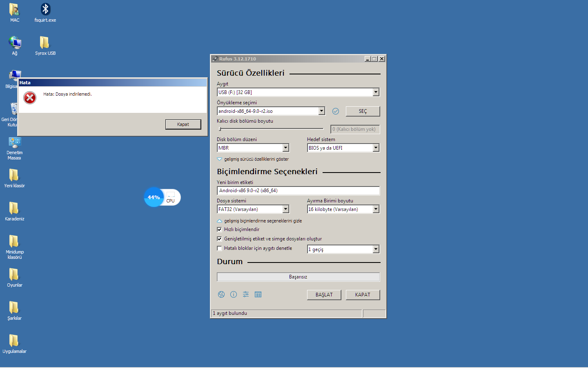Image resolution: width=588 pixels, height=368 pixels.
Task: Open the Ayırma Birimi boyutu dropdown
Action: [376, 209]
